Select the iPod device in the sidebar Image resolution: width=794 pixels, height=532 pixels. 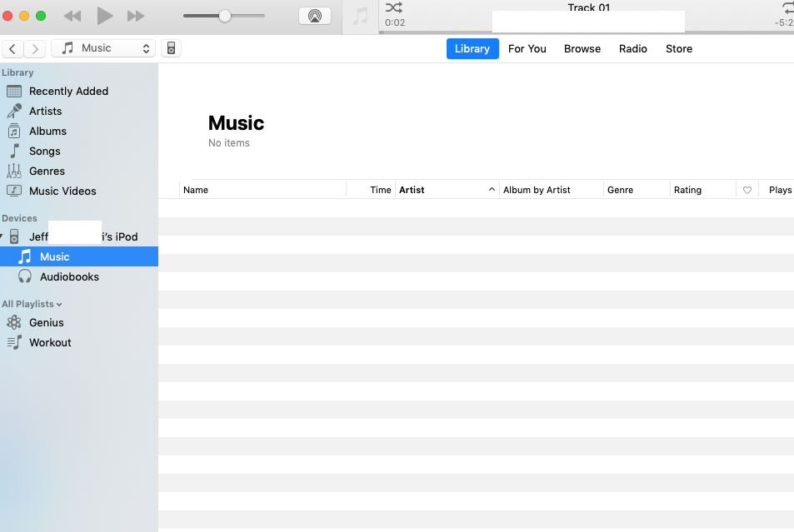pyautogui.click(x=79, y=236)
